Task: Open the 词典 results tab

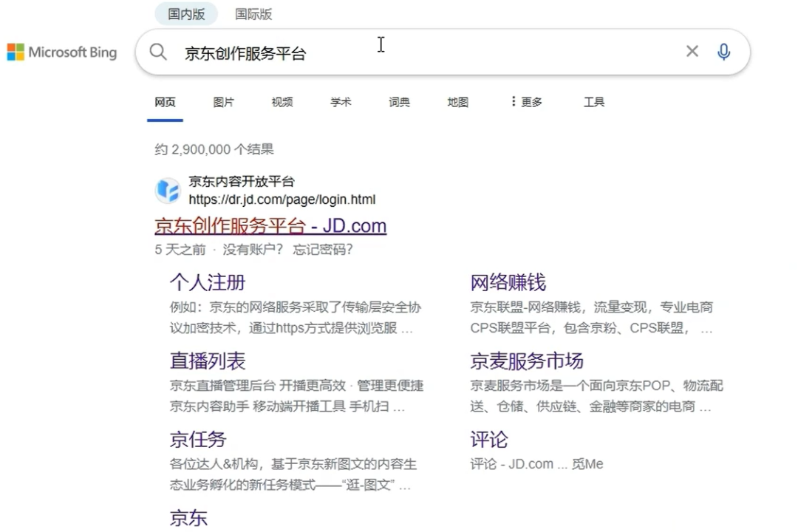Action: pos(399,102)
